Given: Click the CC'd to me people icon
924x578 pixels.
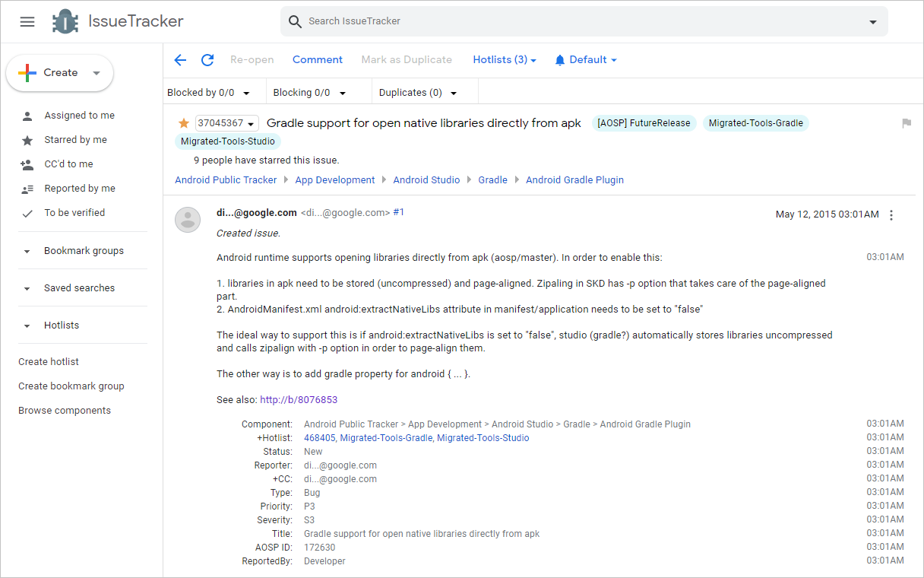Looking at the screenshot, I should click(x=27, y=164).
